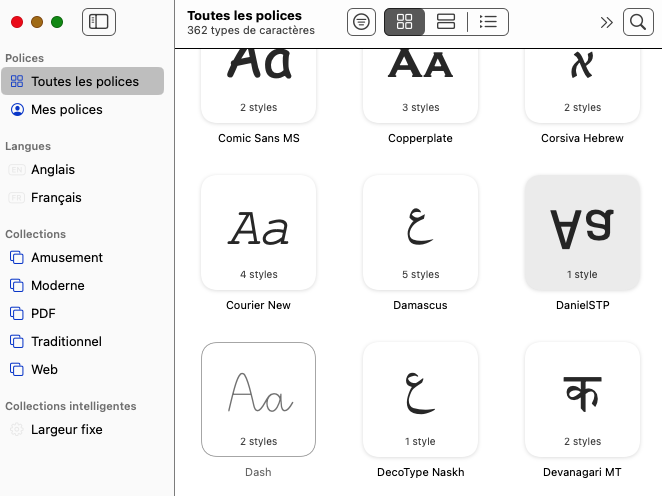
Task: Select the Damascus font thumbnail
Action: click(420, 233)
